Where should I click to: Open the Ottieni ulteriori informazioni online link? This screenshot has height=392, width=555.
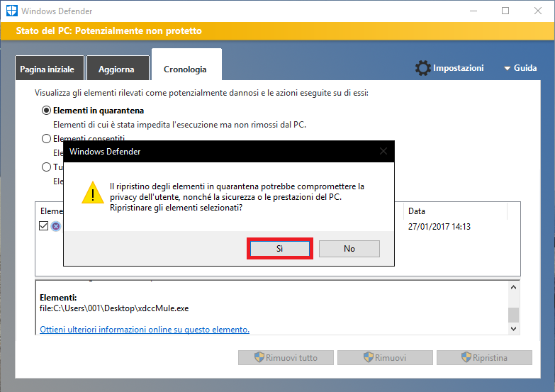point(145,330)
